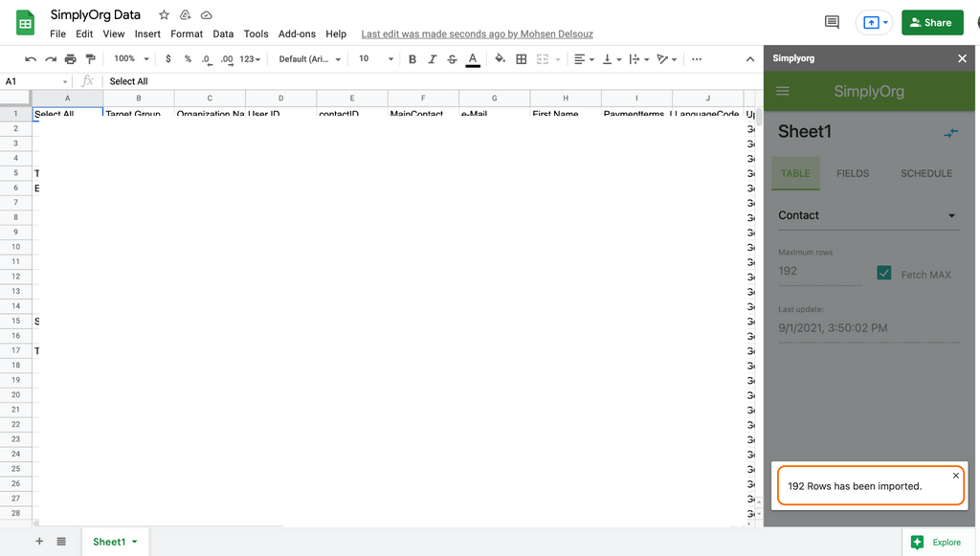This screenshot has height=556, width=980.
Task: Expand the Contact table dropdown
Action: pos(868,215)
